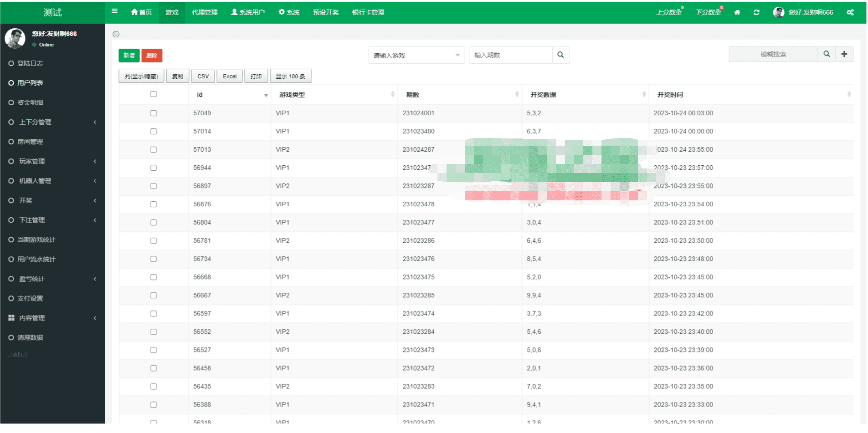This screenshot has width=868, height=433.
Task: Click the search icon next to period input
Action: click(x=560, y=55)
